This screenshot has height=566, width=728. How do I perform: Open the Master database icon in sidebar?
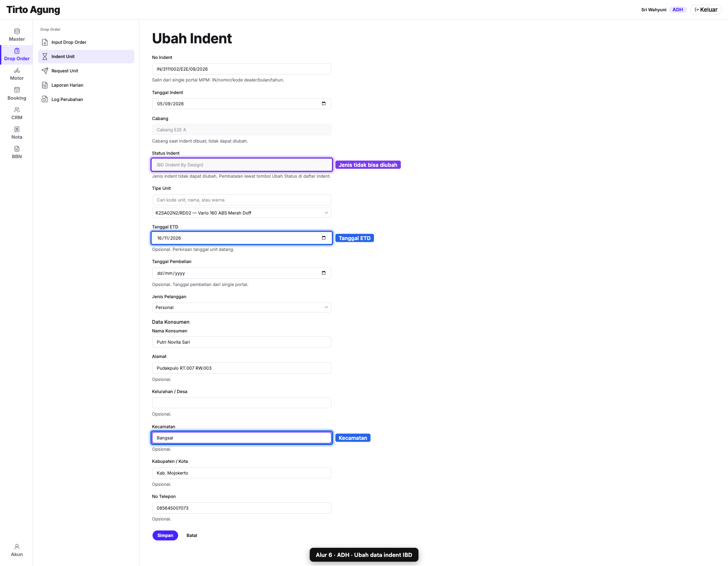pos(17,31)
